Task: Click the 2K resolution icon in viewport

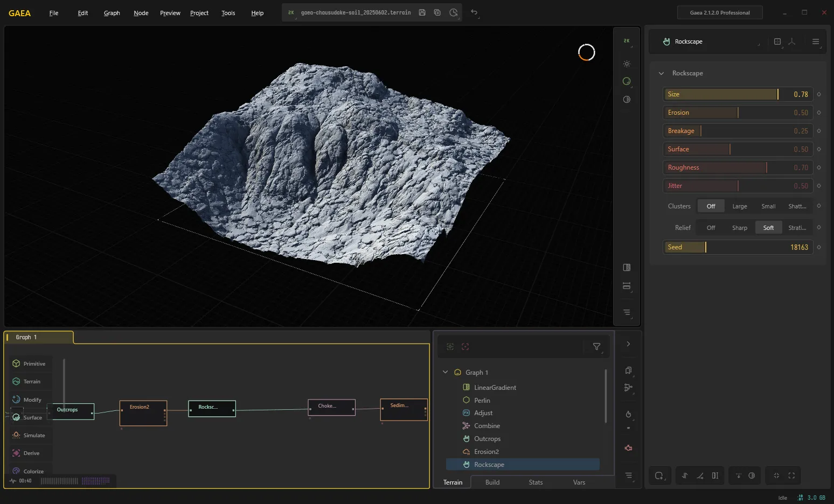Action: coord(627,41)
